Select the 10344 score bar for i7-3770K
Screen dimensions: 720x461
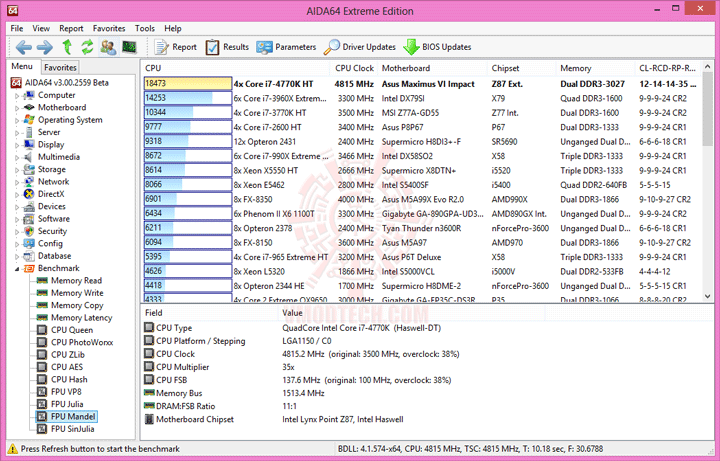coord(188,112)
